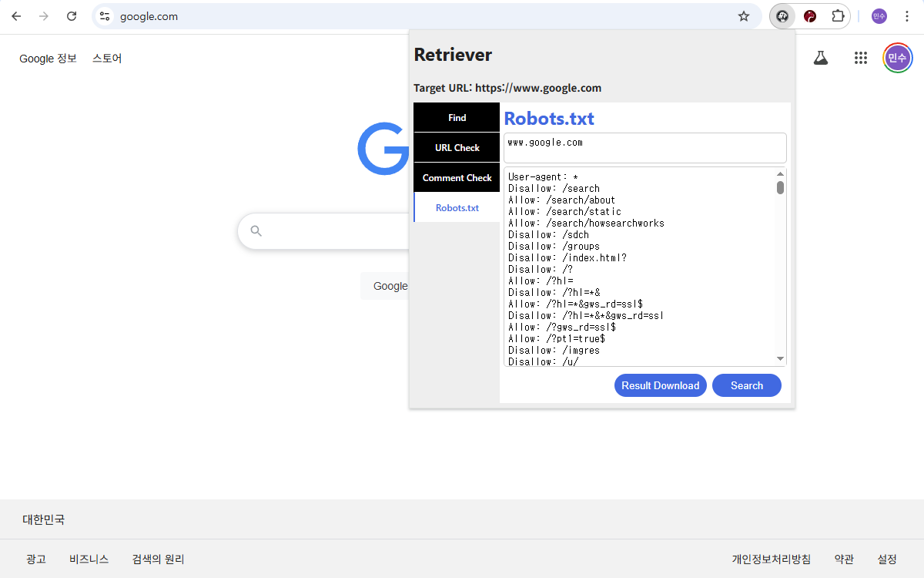
Task: Open the Google 정보 link
Action: coord(48,58)
